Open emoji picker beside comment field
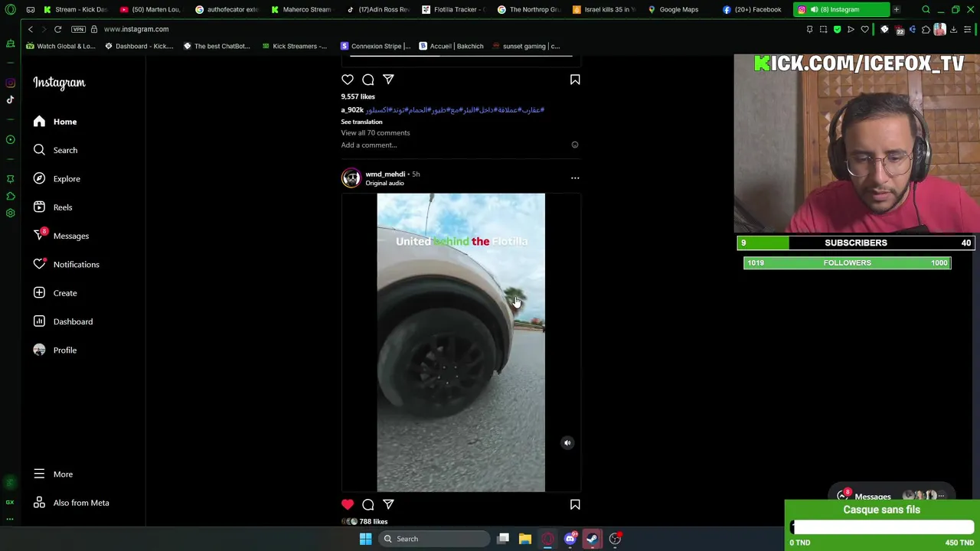The height and width of the screenshot is (551, 980). pyautogui.click(x=575, y=145)
